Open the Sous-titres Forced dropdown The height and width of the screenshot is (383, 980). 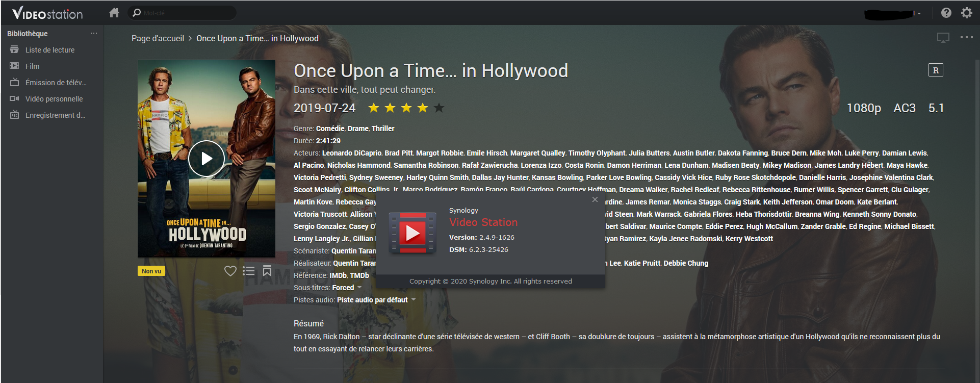pyautogui.click(x=347, y=288)
